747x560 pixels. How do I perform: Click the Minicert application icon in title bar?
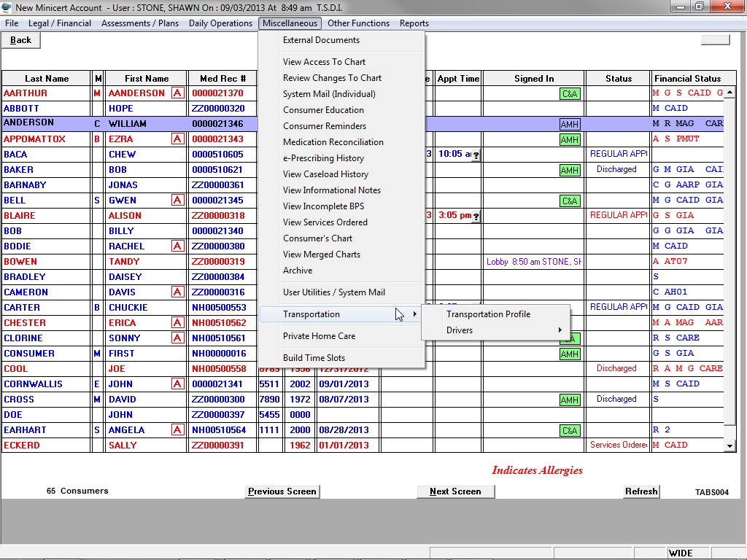pos(6,7)
